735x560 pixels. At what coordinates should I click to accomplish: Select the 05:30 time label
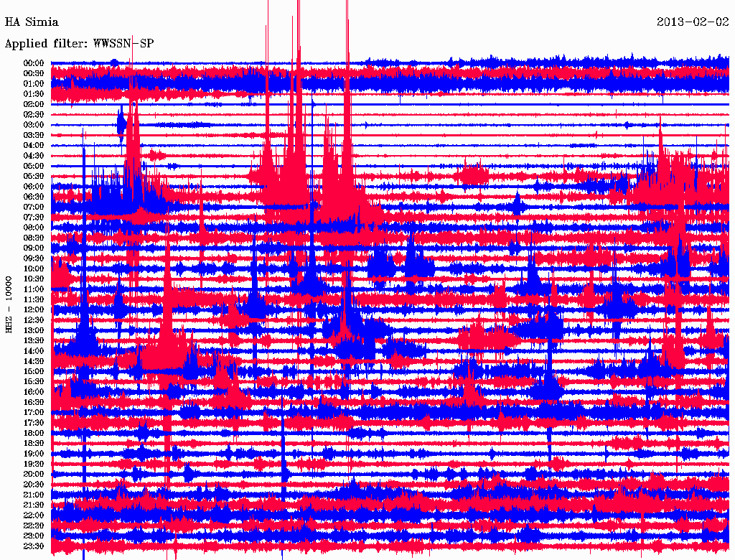pyautogui.click(x=33, y=176)
